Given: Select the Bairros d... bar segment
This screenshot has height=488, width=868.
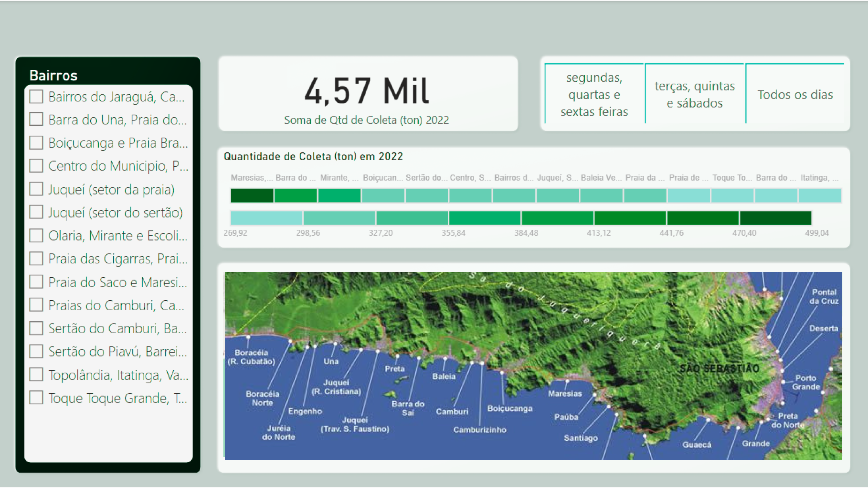Looking at the screenshot, I should pyautogui.click(x=514, y=196).
